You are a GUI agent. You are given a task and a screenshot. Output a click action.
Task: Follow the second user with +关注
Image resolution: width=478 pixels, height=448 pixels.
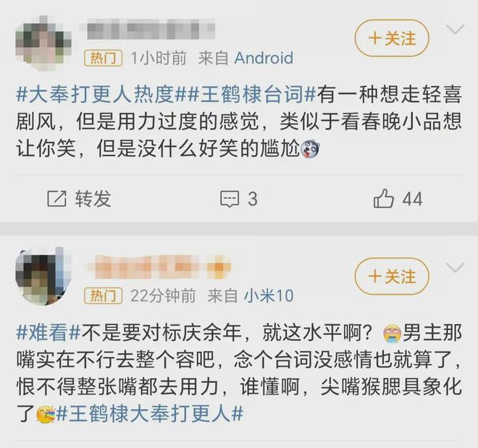pyautogui.click(x=392, y=276)
